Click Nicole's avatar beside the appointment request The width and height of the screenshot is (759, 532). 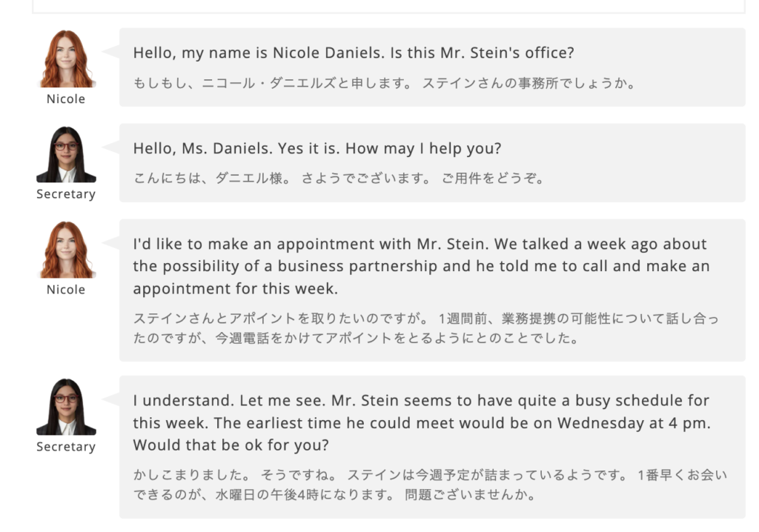click(x=66, y=250)
